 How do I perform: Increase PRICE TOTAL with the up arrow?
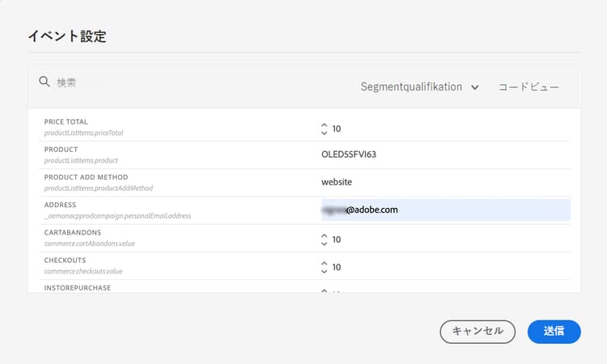(x=325, y=125)
